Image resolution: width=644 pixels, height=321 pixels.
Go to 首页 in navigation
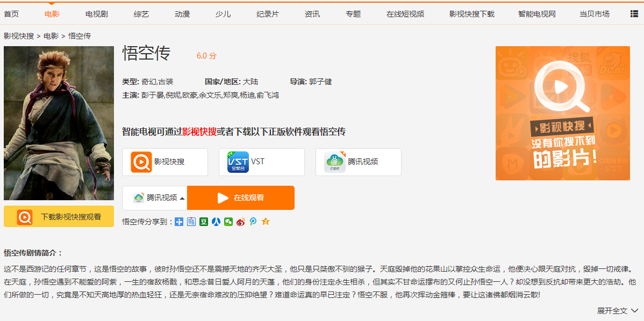click(x=11, y=14)
